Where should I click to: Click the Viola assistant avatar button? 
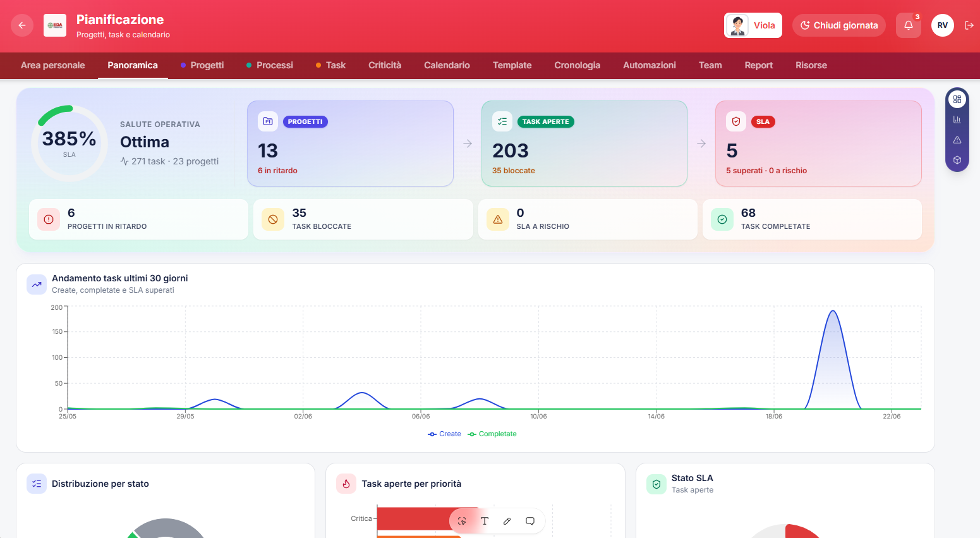753,25
